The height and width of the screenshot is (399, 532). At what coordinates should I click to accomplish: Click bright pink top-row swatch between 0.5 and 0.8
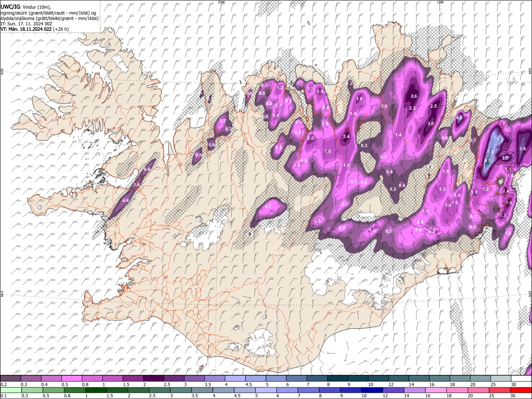coord(71,379)
